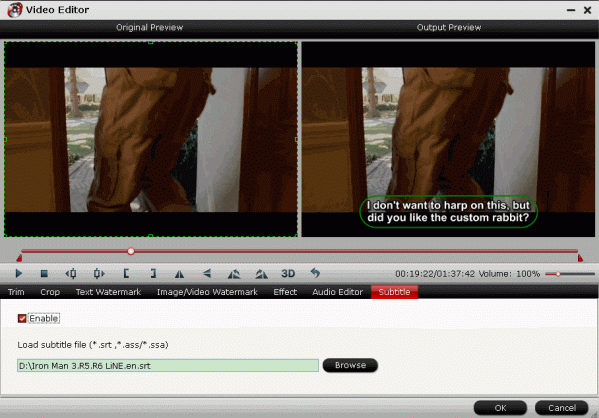Image resolution: width=599 pixels, height=418 pixels.
Task: Open the Audio Editor tab
Action: (337, 292)
